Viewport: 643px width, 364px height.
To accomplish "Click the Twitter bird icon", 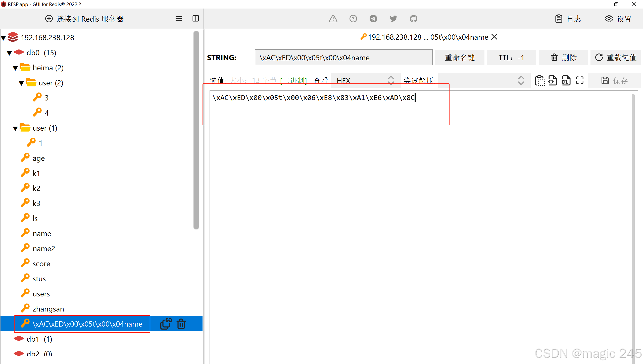I will click(393, 19).
